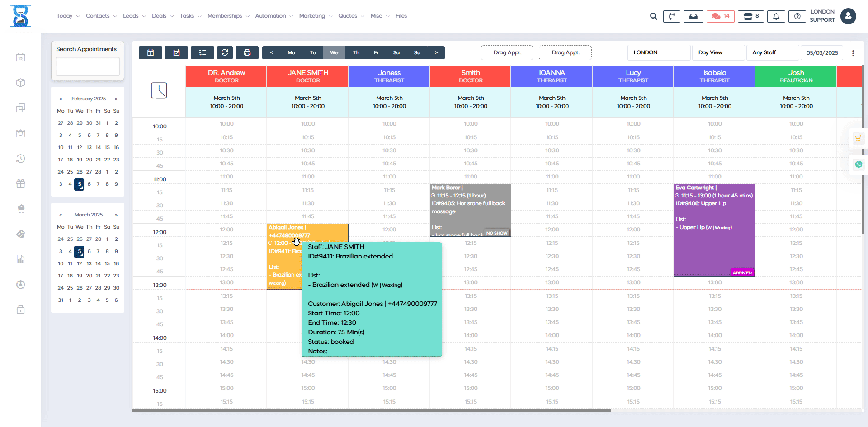
Task: Open search using the magnifier icon
Action: tap(653, 16)
